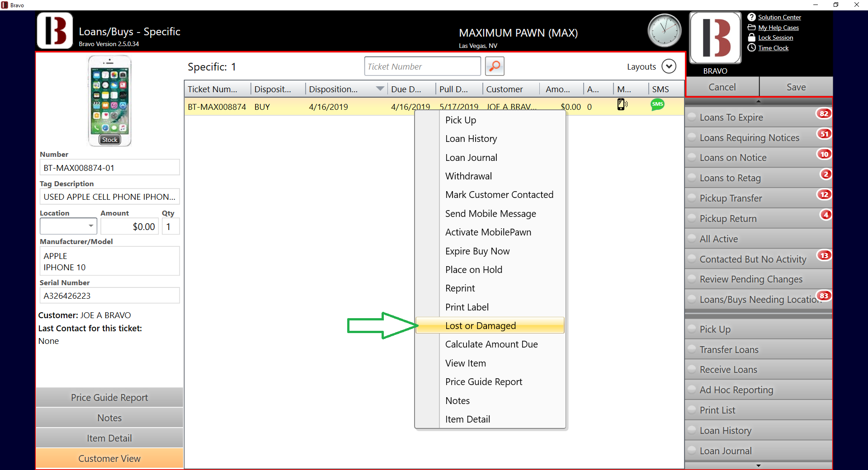This screenshot has width=868, height=470.
Task: Choose Calculate Amount Due
Action: click(x=490, y=344)
